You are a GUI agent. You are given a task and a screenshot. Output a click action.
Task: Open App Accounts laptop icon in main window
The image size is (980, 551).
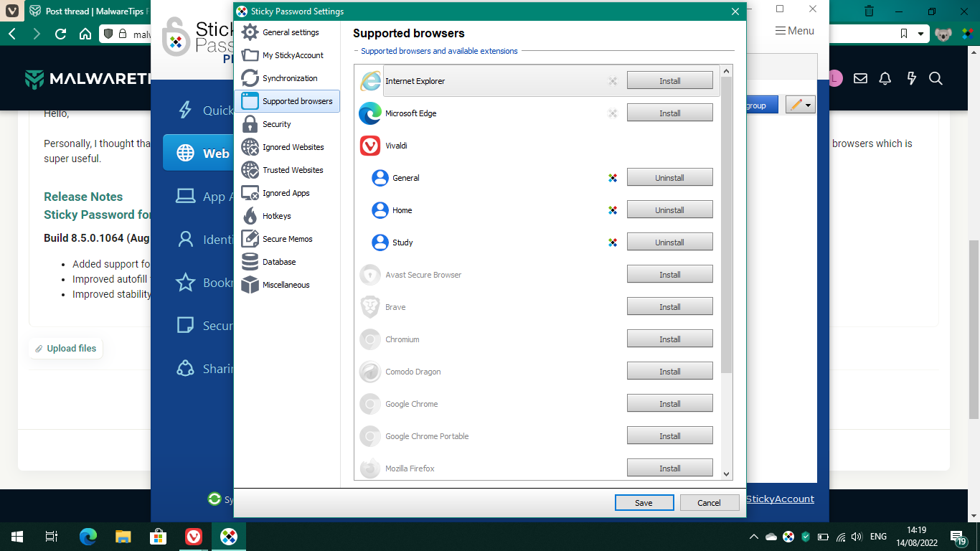185,196
